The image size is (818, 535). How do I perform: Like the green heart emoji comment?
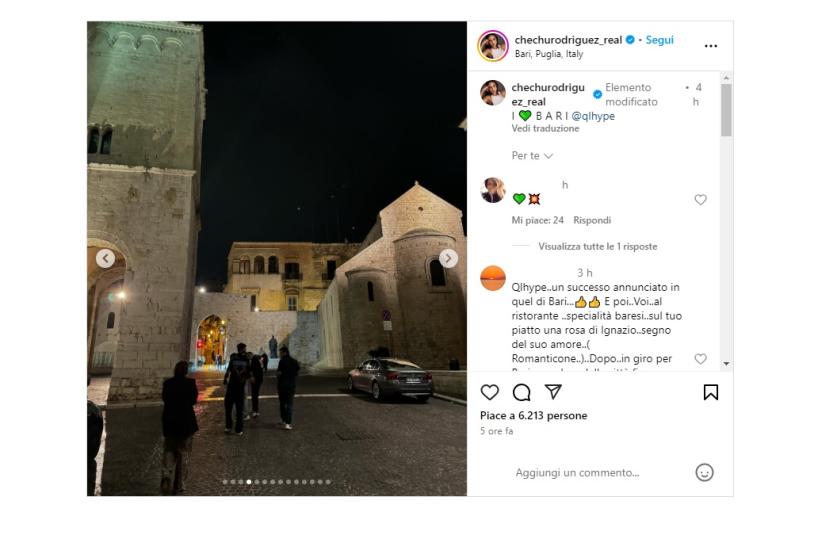pyautogui.click(x=700, y=200)
